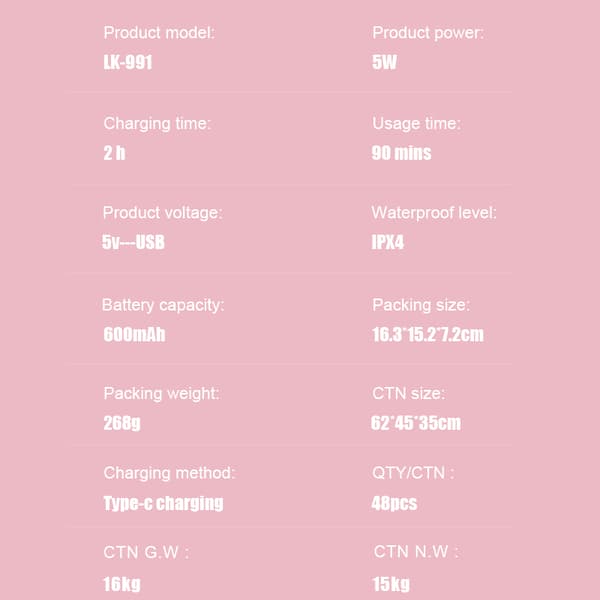
Task: Select the 5W power value
Action: 384,62
